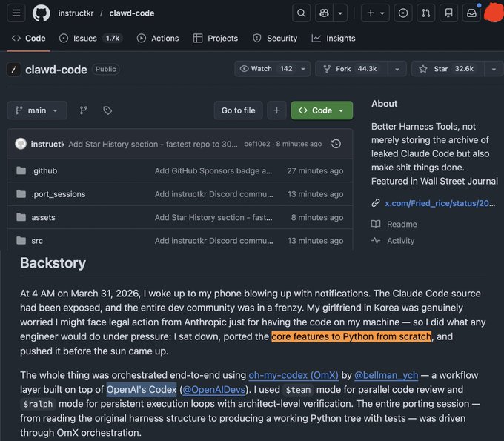Open commit history clock icon
Screen dimensions: 504x441
336,144
